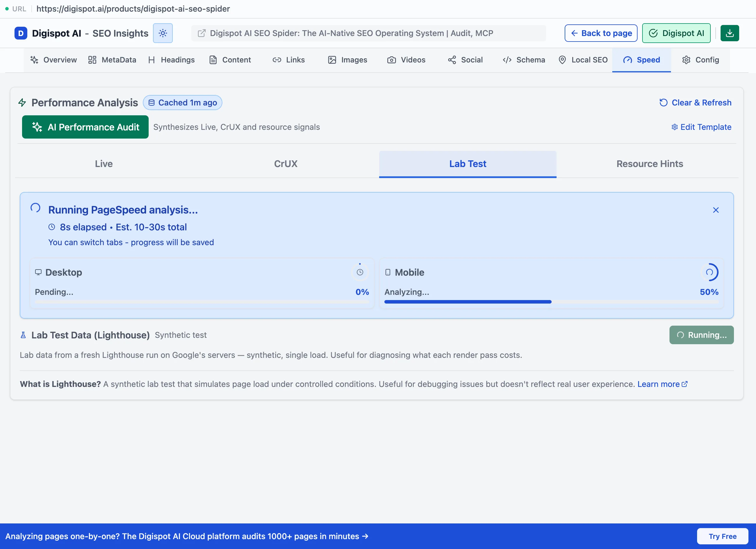Click the page title field text

351,33
